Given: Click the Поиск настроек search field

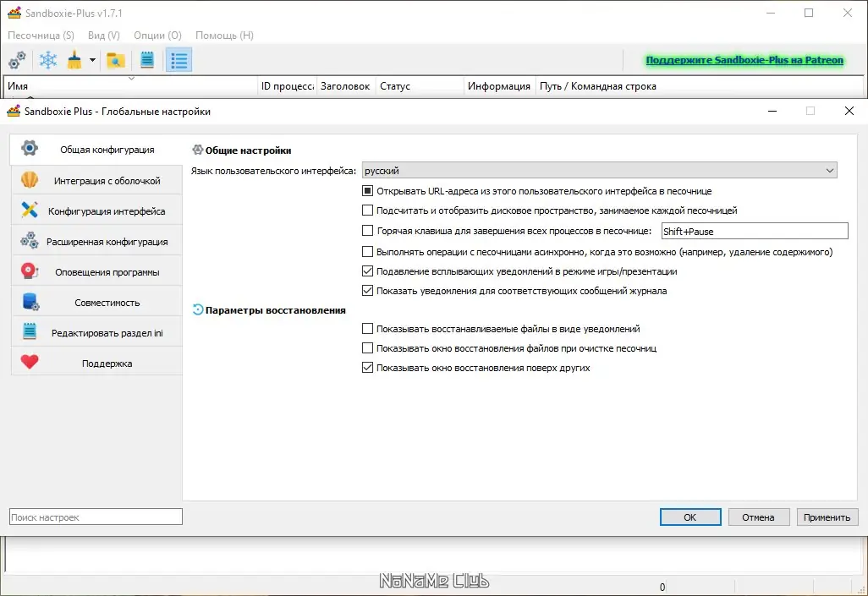Looking at the screenshot, I should click(96, 517).
